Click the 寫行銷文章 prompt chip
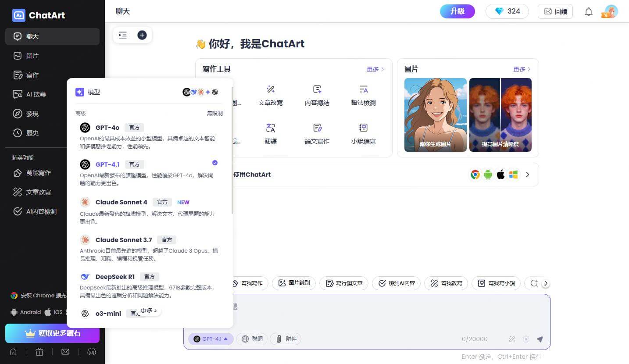The image size is (629, 364). [x=344, y=283]
